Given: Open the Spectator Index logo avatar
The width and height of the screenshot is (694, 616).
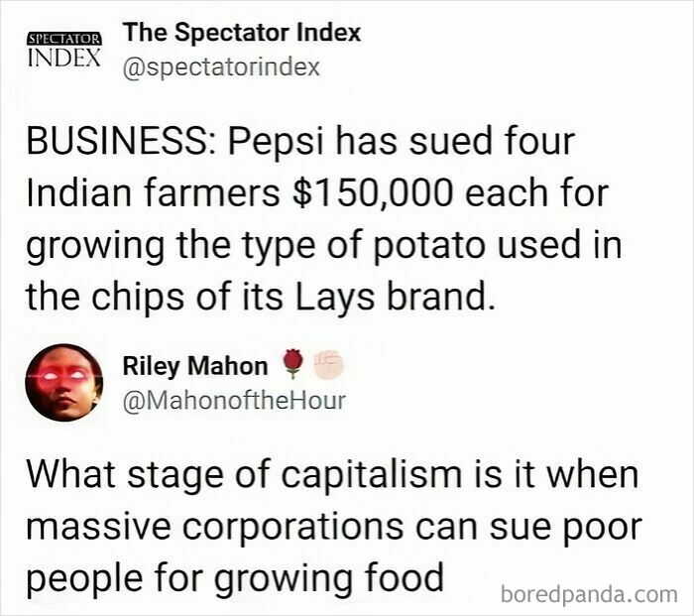Looking at the screenshot, I should coord(64,49).
